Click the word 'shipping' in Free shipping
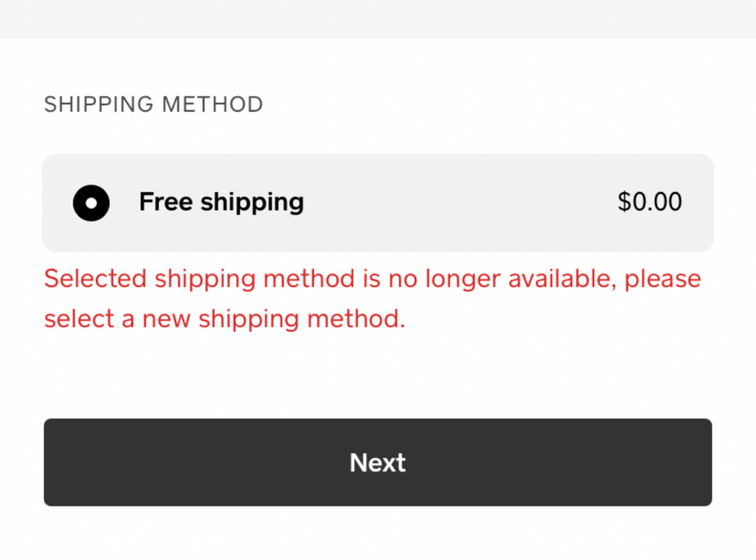 point(252,203)
